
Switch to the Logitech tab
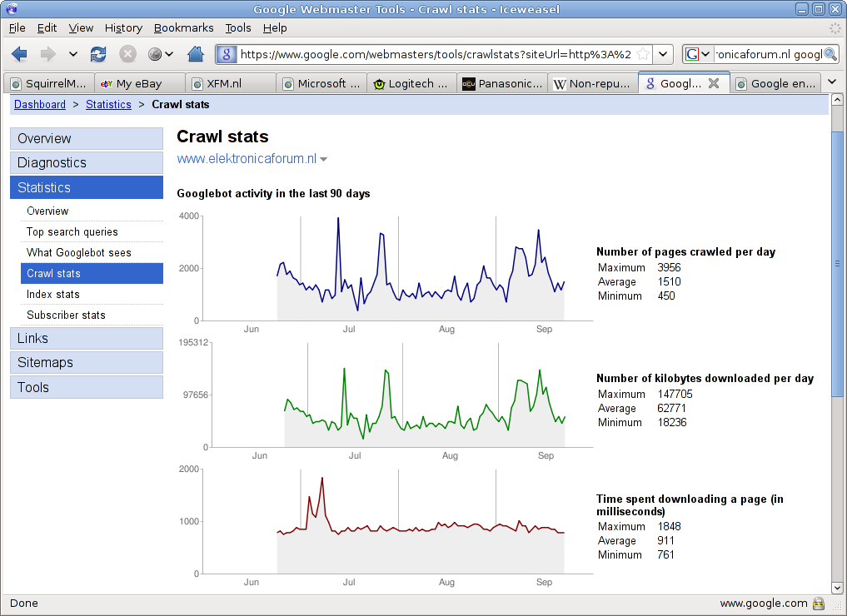click(412, 84)
